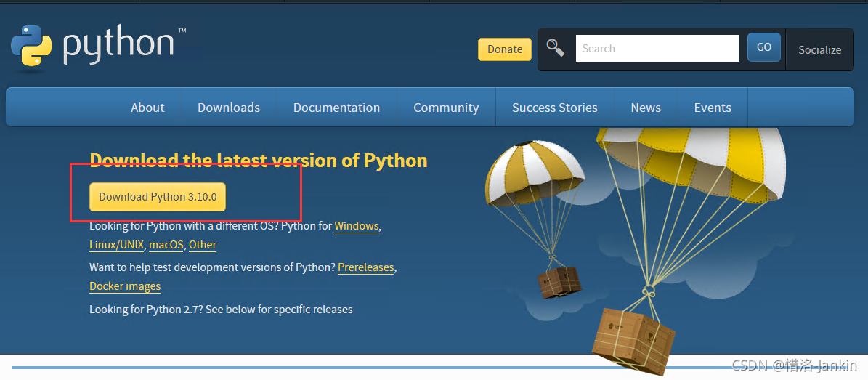This screenshot has height=380, width=868.
Task: Open the Documentation menu
Action: [x=336, y=108]
